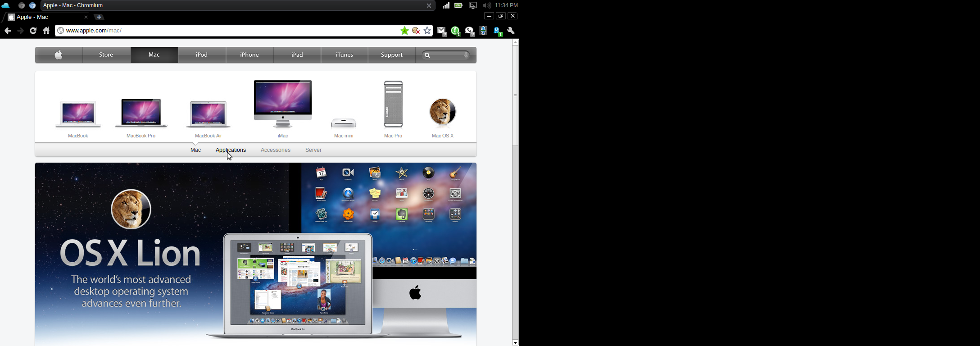The width and height of the screenshot is (980, 346).
Task: Open the Mac Pro tower image
Action: tap(393, 104)
